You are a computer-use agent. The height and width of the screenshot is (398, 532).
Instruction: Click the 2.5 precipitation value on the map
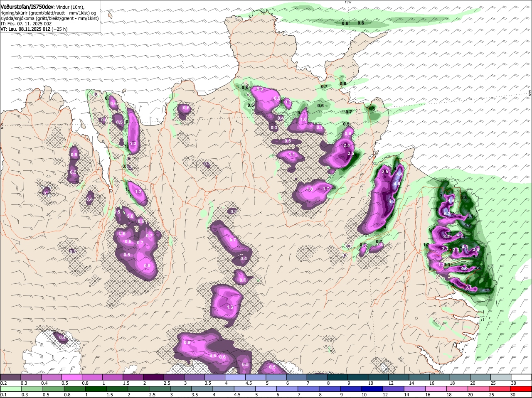click(x=385, y=172)
